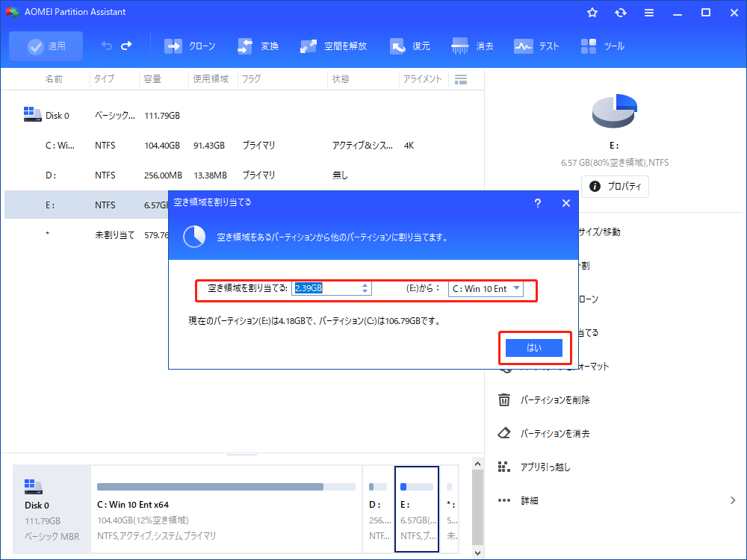
Task: Click the app mover grid icon
Action: tap(504, 467)
